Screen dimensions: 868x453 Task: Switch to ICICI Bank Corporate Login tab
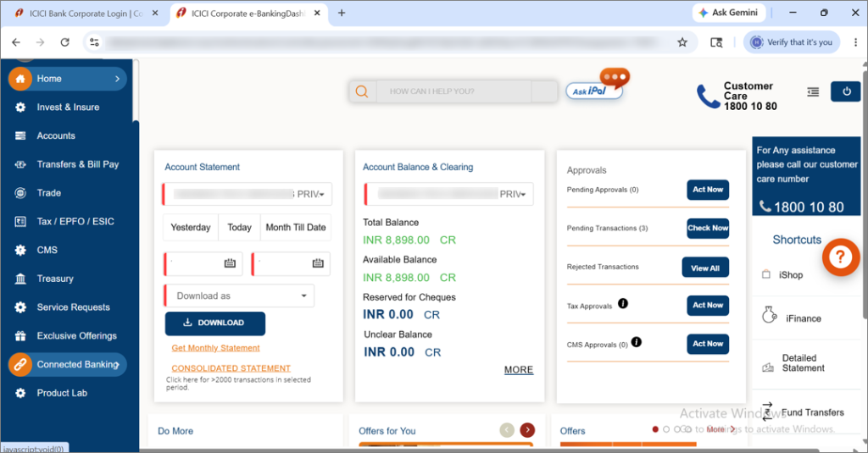(x=86, y=14)
